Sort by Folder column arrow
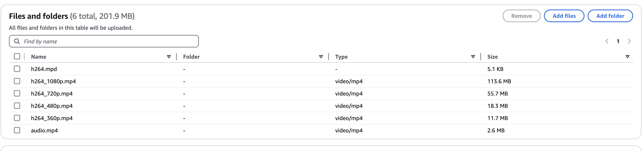644x151 pixels. click(321, 57)
